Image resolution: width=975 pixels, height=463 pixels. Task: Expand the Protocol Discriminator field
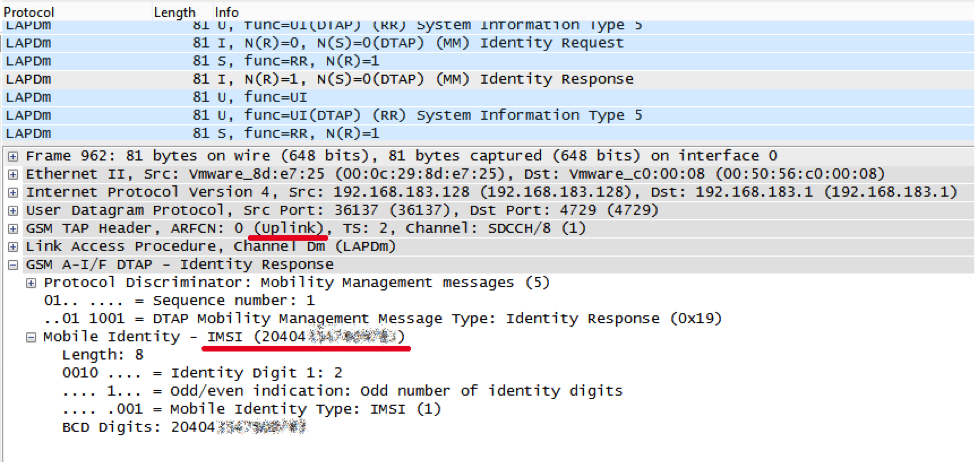click(31, 282)
